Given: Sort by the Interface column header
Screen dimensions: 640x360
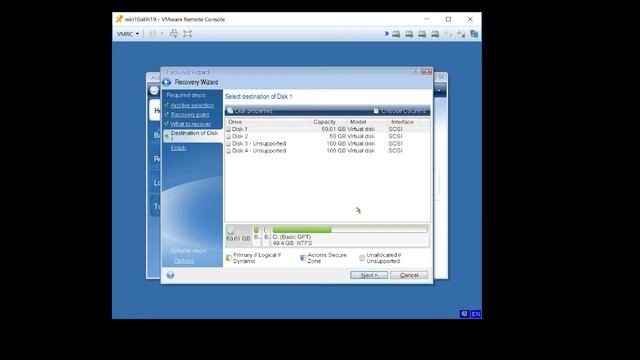Looking at the screenshot, I should coord(402,122).
